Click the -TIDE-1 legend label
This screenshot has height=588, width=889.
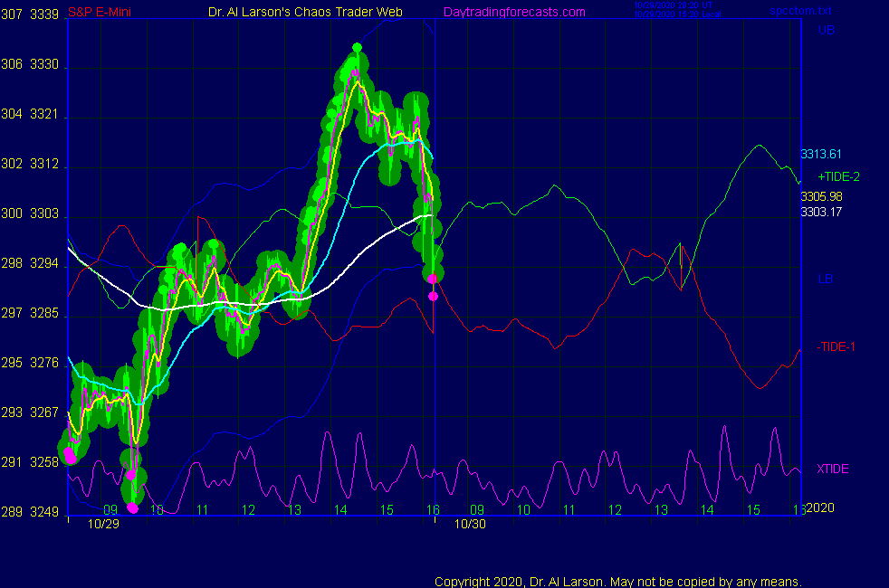point(836,346)
